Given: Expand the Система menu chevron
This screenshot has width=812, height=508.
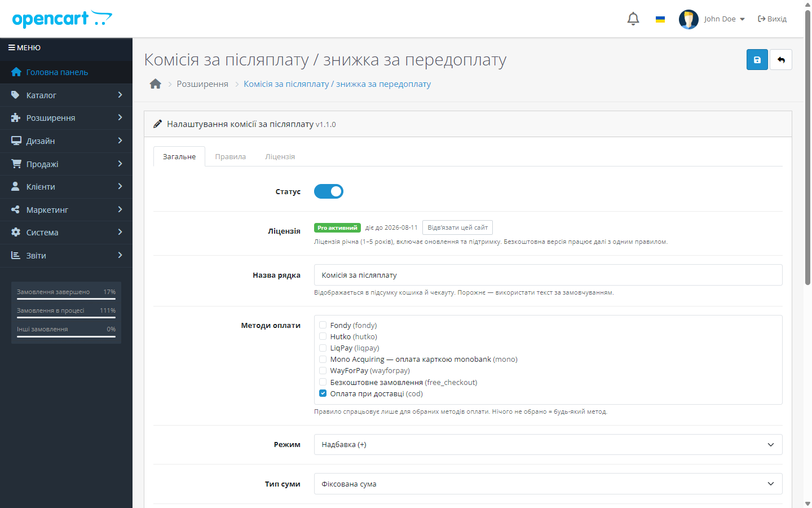Looking at the screenshot, I should point(120,232).
